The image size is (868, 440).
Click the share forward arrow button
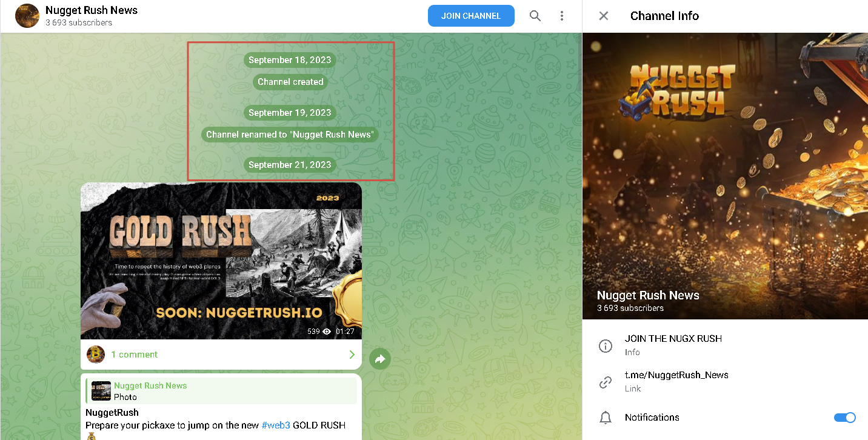(x=380, y=359)
